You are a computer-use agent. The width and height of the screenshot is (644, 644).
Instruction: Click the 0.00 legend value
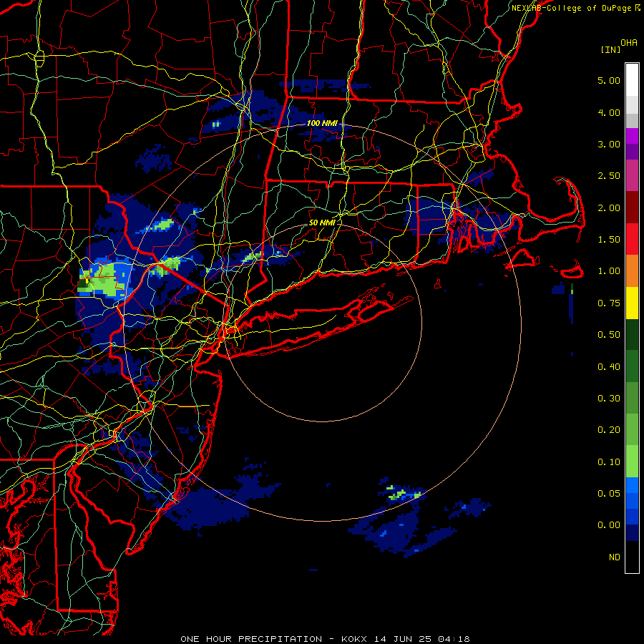coord(609,525)
